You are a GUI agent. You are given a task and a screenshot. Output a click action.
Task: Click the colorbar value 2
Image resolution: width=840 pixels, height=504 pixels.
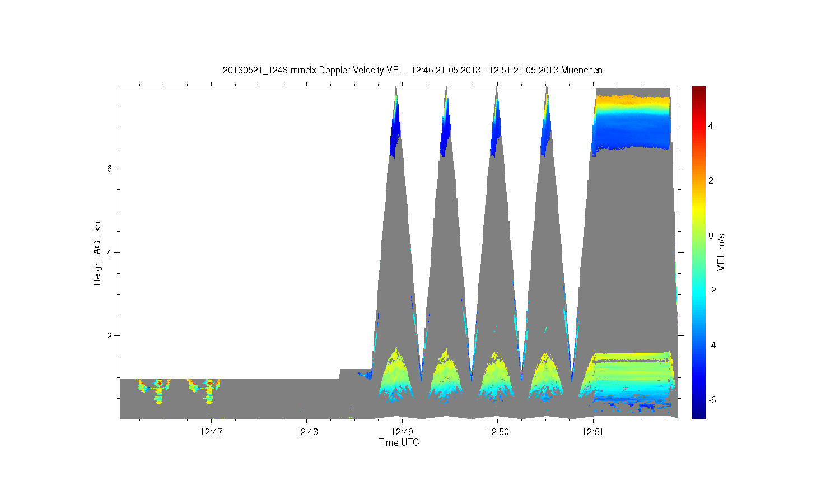tap(711, 180)
